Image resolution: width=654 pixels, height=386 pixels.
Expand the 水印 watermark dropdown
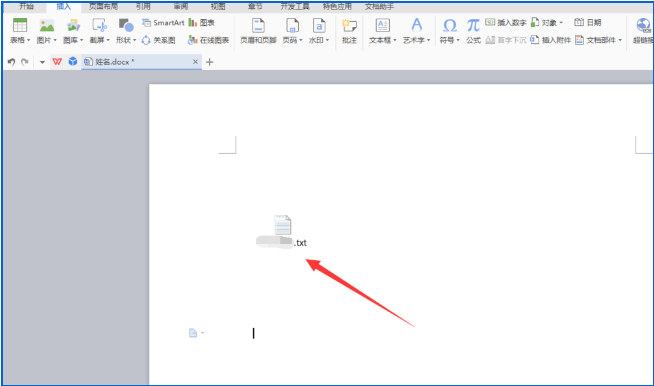click(327, 40)
